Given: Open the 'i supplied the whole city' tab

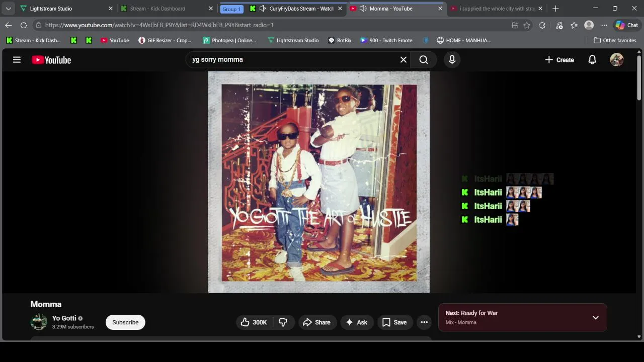Looking at the screenshot, I should pyautogui.click(x=498, y=9).
